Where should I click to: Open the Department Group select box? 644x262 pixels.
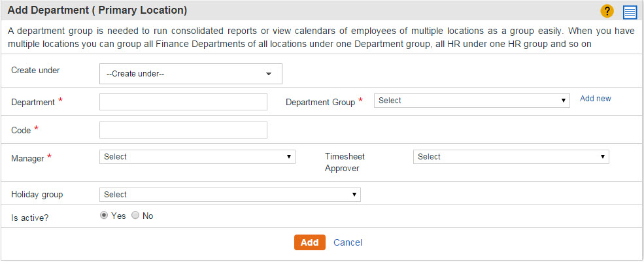[472, 101]
